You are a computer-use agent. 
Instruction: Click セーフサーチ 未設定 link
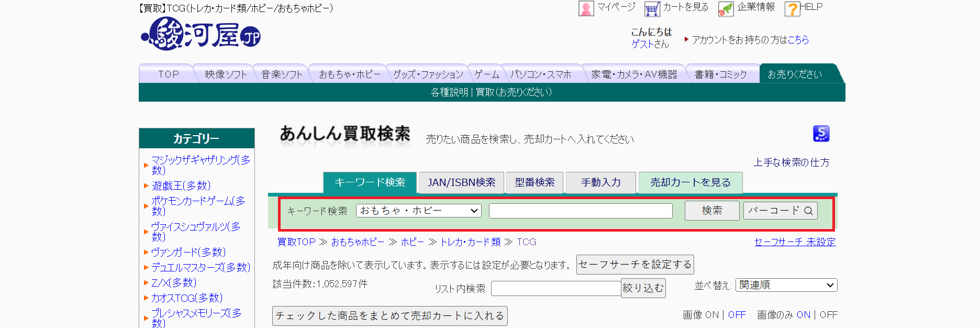point(794,242)
